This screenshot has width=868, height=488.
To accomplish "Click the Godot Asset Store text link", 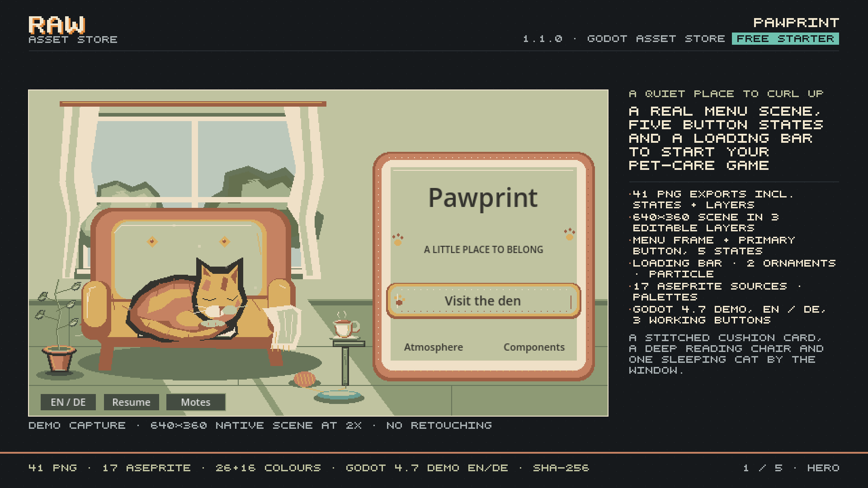I will point(656,39).
